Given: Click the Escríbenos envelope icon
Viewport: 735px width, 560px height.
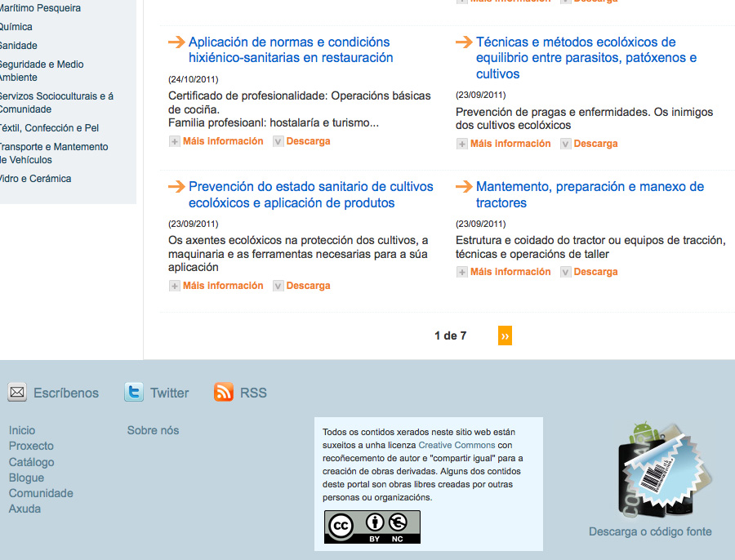Looking at the screenshot, I should pos(17,392).
